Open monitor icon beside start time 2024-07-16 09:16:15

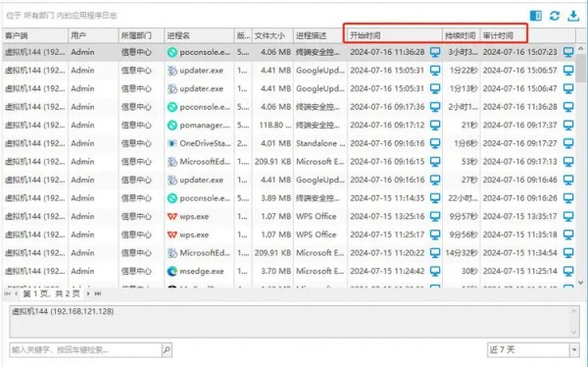435,162
